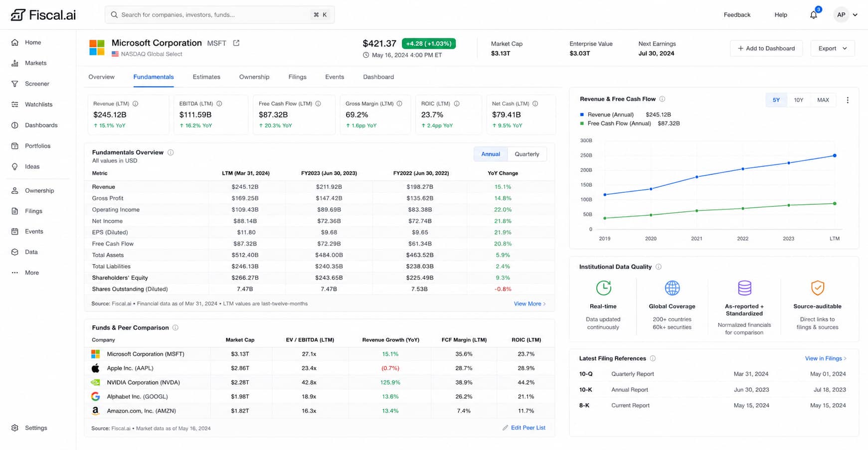Open View in Filings link
Screen dimensions: 868x450
point(826,358)
